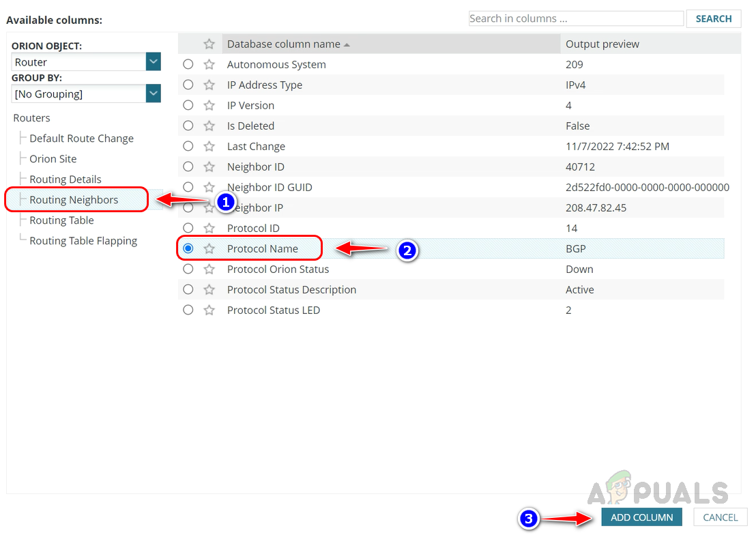The width and height of the screenshot is (756, 535).
Task: Click the 'Down' preview value
Action: click(x=579, y=269)
